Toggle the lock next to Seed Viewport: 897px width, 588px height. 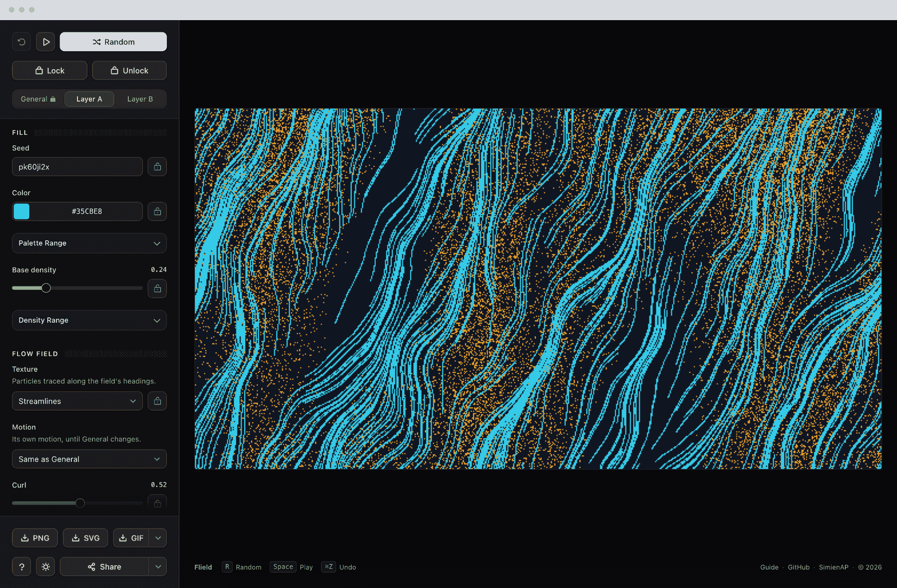(x=157, y=167)
